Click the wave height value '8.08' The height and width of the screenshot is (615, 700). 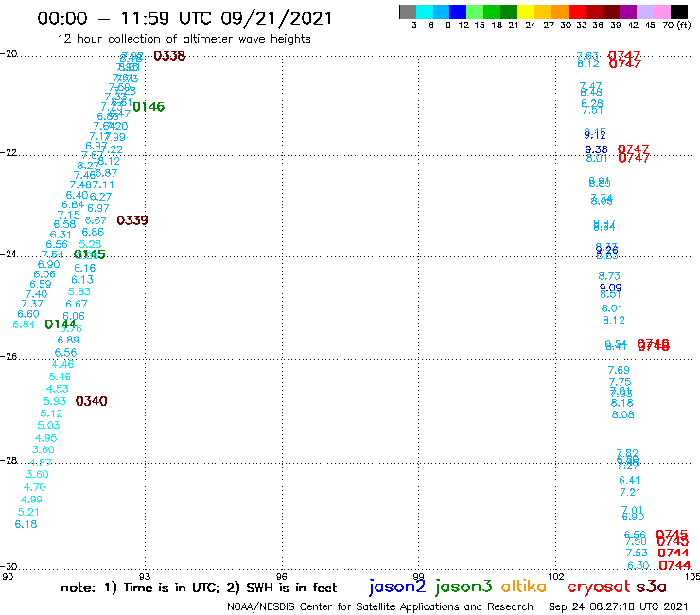pyautogui.click(x=623, y=415)
